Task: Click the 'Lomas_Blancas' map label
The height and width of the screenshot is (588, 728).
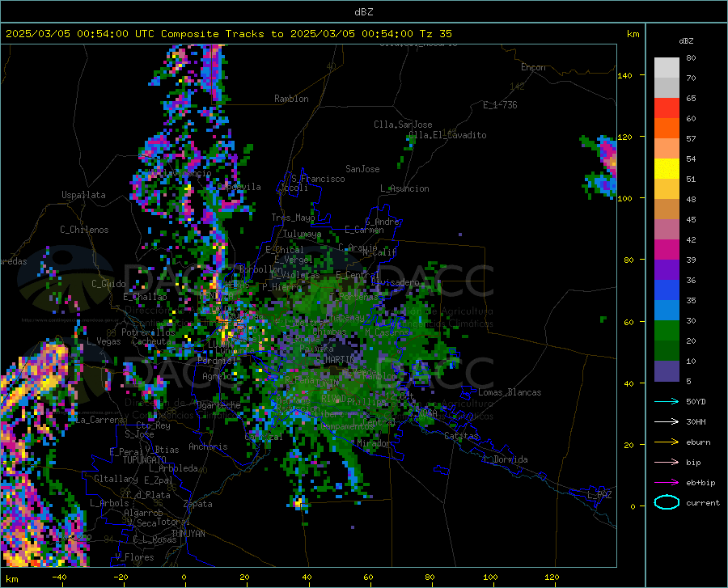Action: point(510,392)
